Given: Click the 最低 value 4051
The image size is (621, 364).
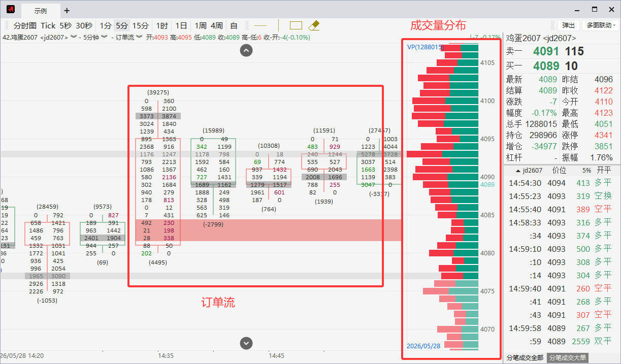Looking at the screenshot, I should [x=604, y=124].
